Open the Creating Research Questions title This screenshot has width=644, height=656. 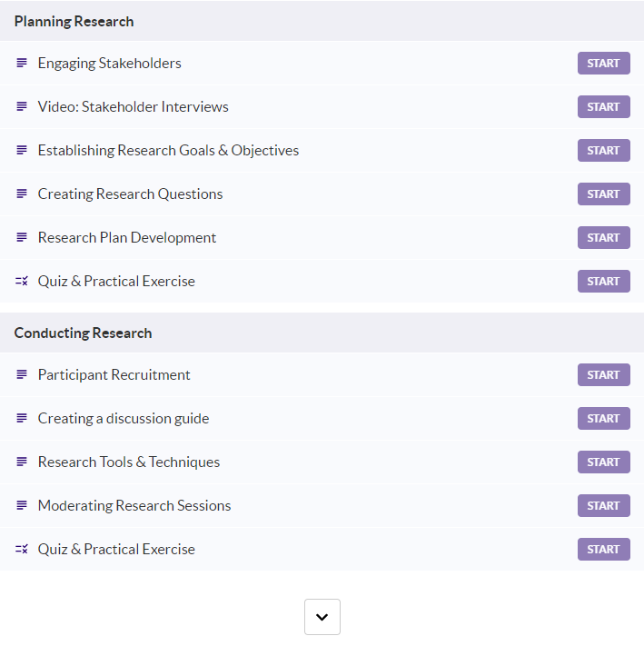tap(130, 194)
